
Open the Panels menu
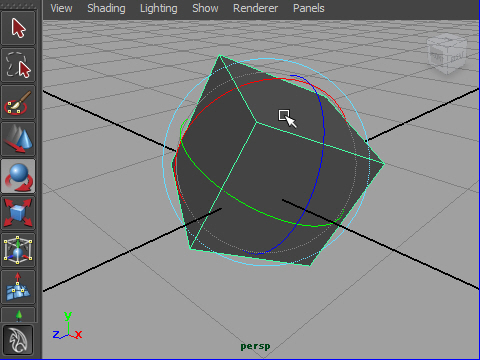(x=309, y=8)
